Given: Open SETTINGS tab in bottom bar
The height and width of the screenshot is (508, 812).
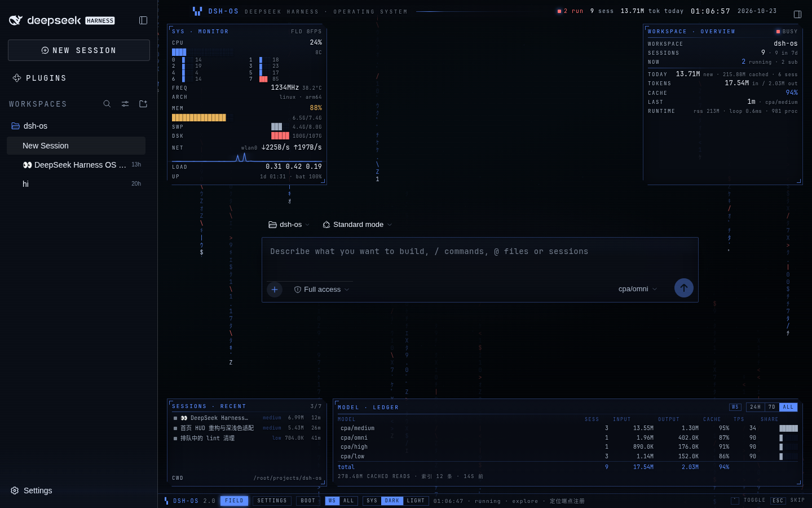Looking at the screenshot, I should click(x=272, y=501).
